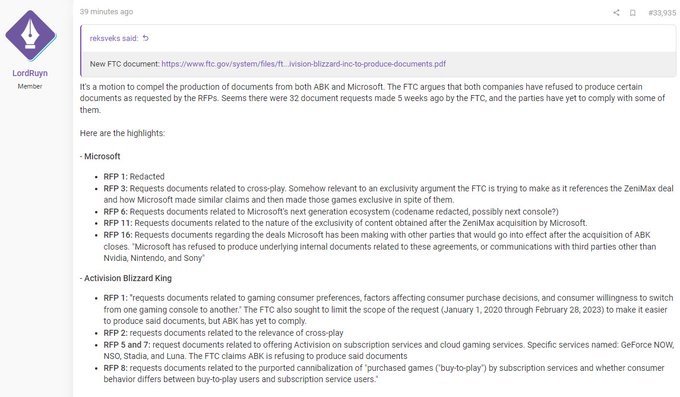680x397 pixels.
Task: Open the LordRuyn username profile link
Action: tap(30, 73)
